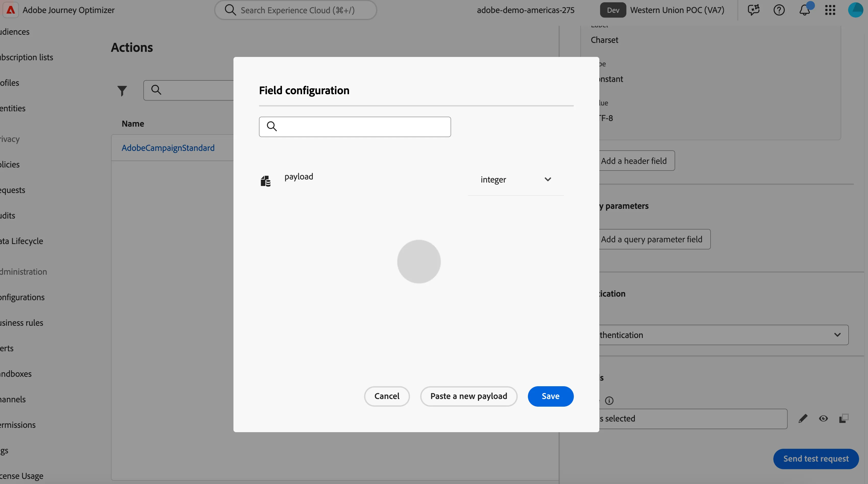Click the adobe-demo-americas-275 org name
The image size is (868, 484).
(526, 10)
